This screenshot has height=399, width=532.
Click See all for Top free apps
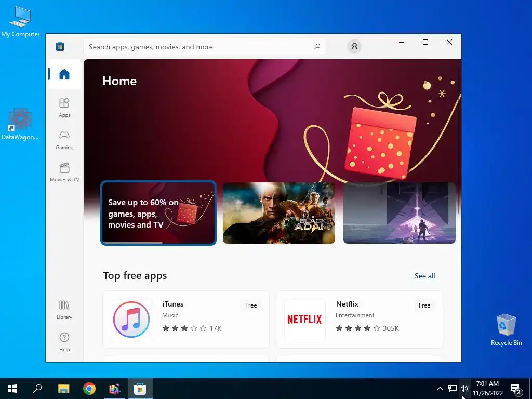(x=425, y=276)
